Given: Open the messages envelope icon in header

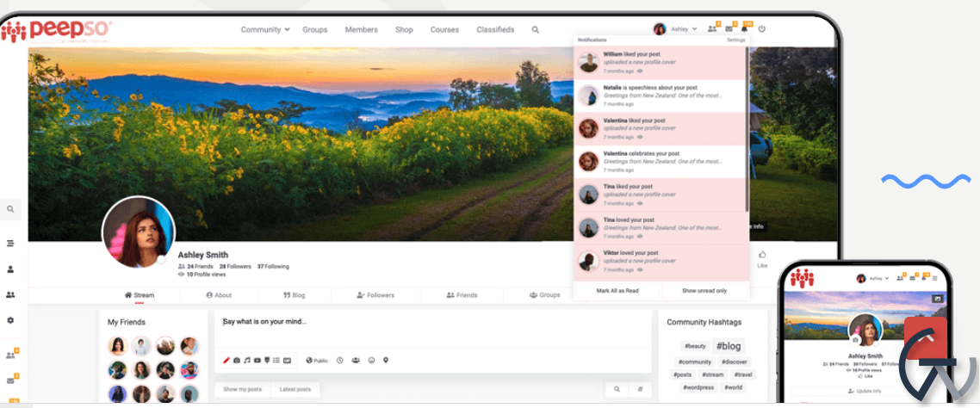Looking at the screenshot, I should coord(729,29).
